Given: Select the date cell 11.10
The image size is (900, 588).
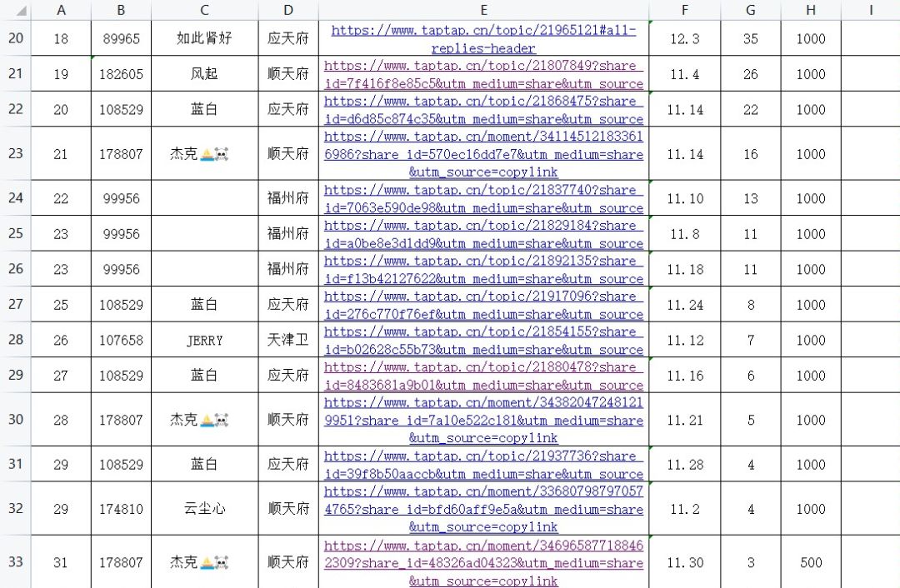Looking at the screenshot, I should pyautogui.click(x=685, y=198).
